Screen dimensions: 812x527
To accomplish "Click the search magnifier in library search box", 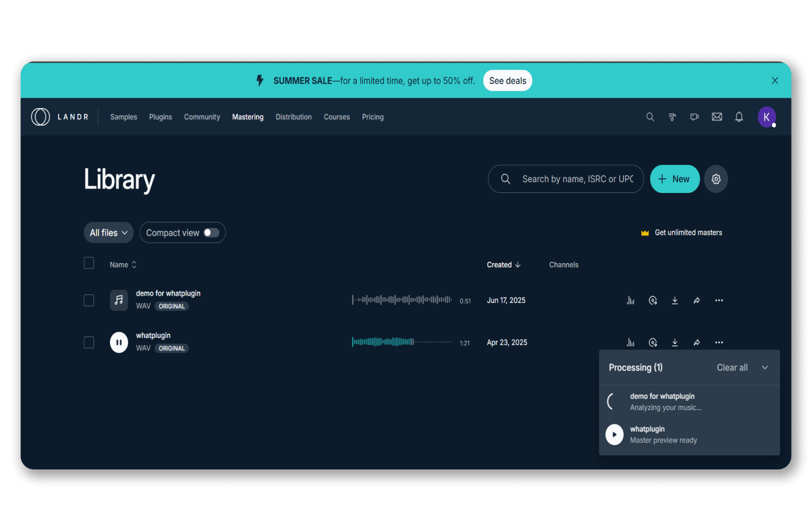I will [x=506, y=179].
